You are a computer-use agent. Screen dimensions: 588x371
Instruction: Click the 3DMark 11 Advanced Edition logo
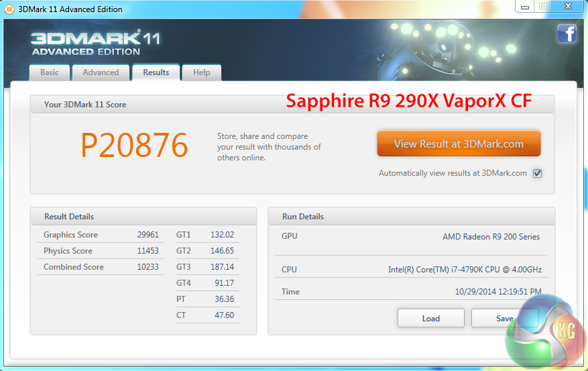95,42
